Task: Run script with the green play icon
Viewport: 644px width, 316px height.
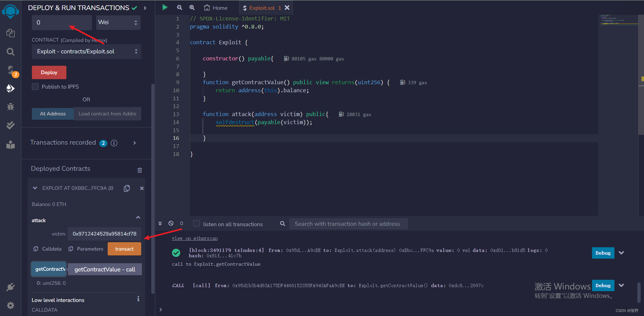Action: 165,7
